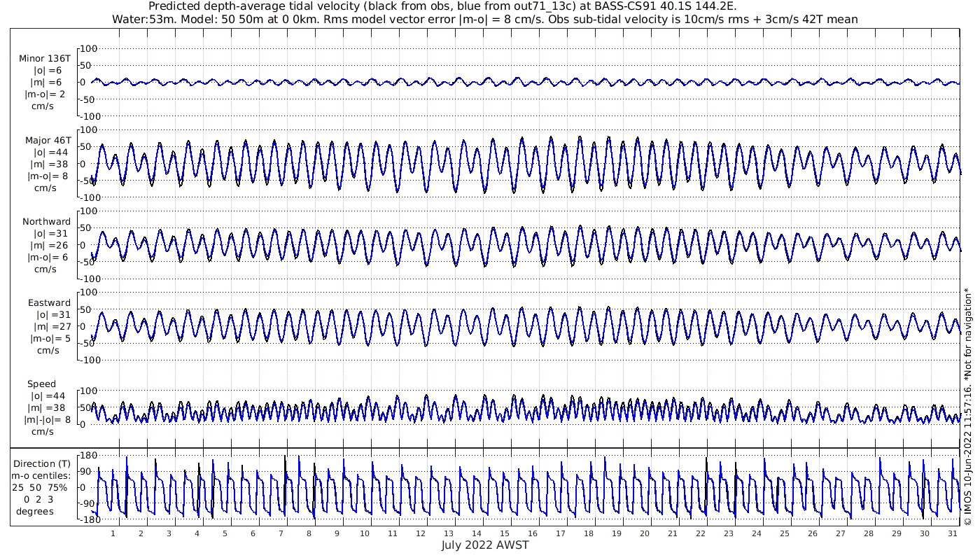This screenshot has width=980, height=560.
Task: Click '|m| =27' value under Eastward
Action: click(x=49, y=327)
